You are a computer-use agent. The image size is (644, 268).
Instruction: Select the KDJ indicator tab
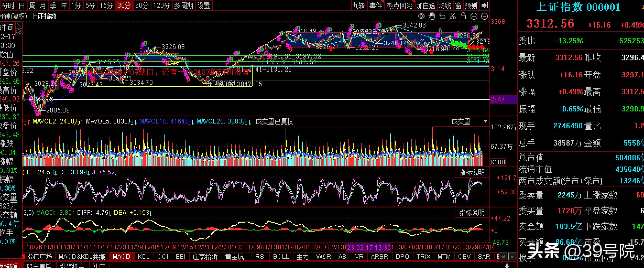pos(144,256)
